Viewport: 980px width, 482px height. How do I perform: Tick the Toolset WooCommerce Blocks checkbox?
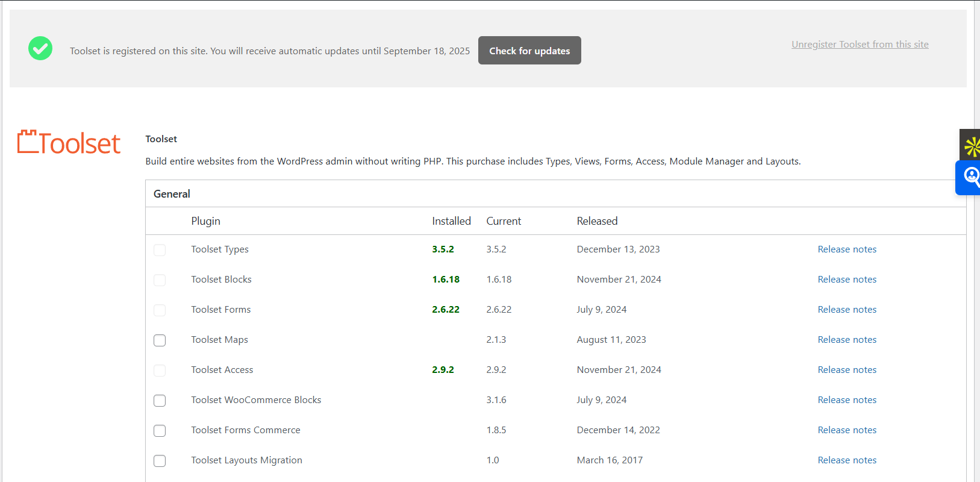pos(160,401)
